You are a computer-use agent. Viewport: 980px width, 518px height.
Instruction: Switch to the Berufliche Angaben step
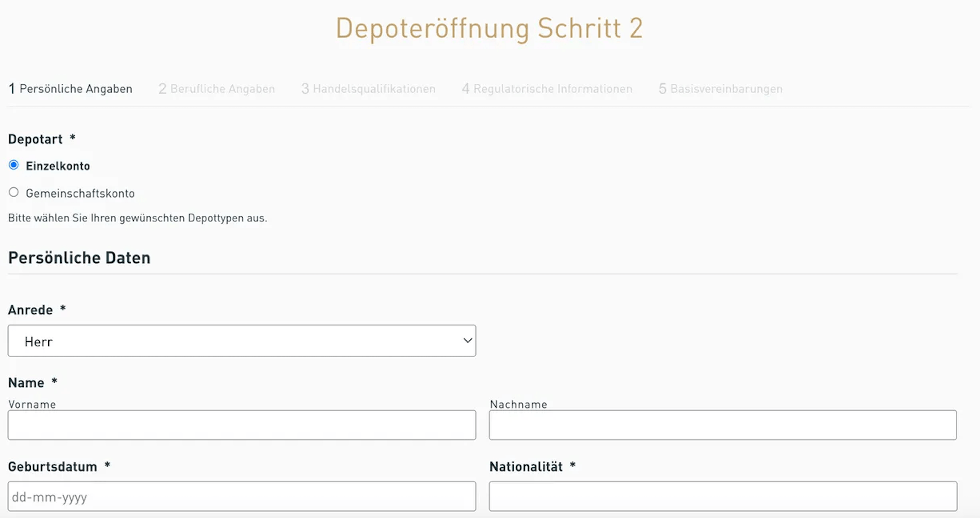(x=216, y=88)
